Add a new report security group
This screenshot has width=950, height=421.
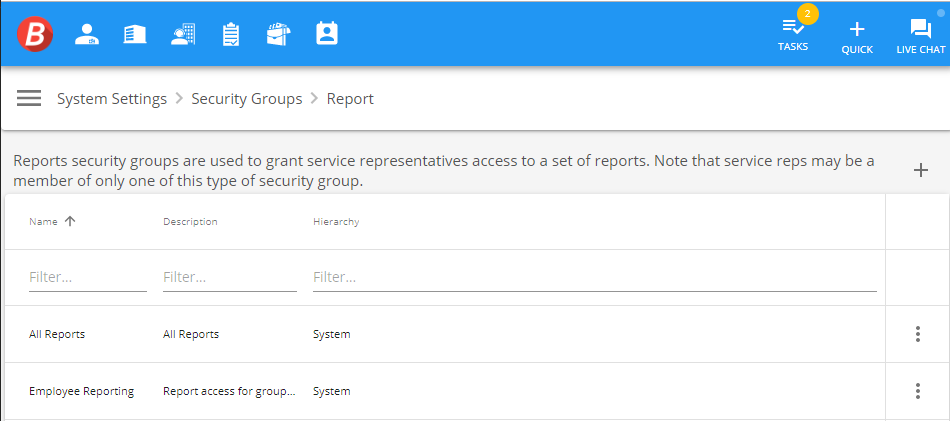coord(920,170)
